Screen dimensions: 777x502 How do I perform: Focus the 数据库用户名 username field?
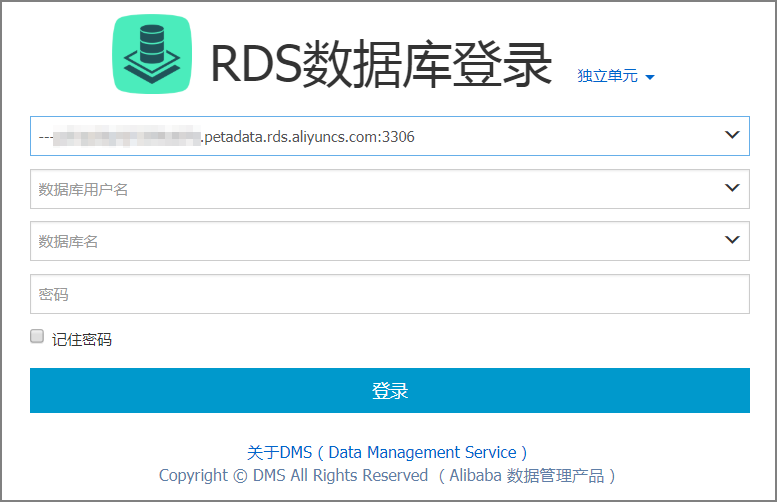tap(389, 189)
